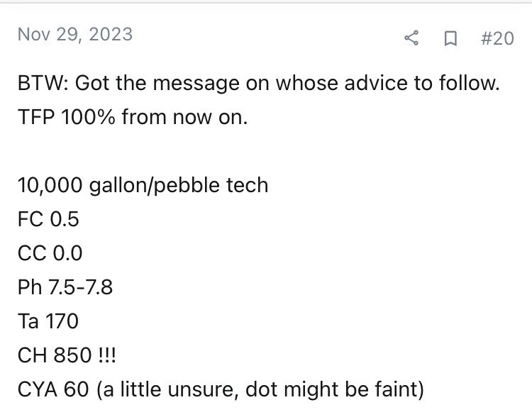The image size is (532, 417).
Task: Click the "Ta 170" reading
Action: [48, 321]
